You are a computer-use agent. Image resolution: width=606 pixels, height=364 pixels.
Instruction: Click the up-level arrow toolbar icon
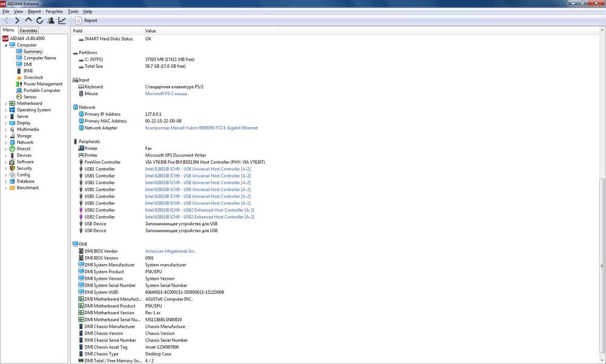pyautogui.click(x=28, y=21)
